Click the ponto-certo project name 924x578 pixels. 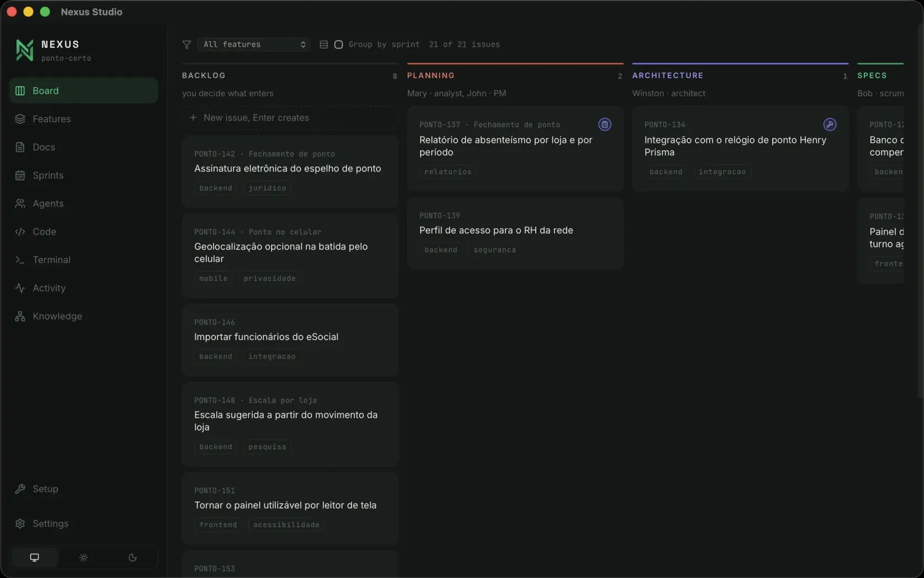(66, 58)
